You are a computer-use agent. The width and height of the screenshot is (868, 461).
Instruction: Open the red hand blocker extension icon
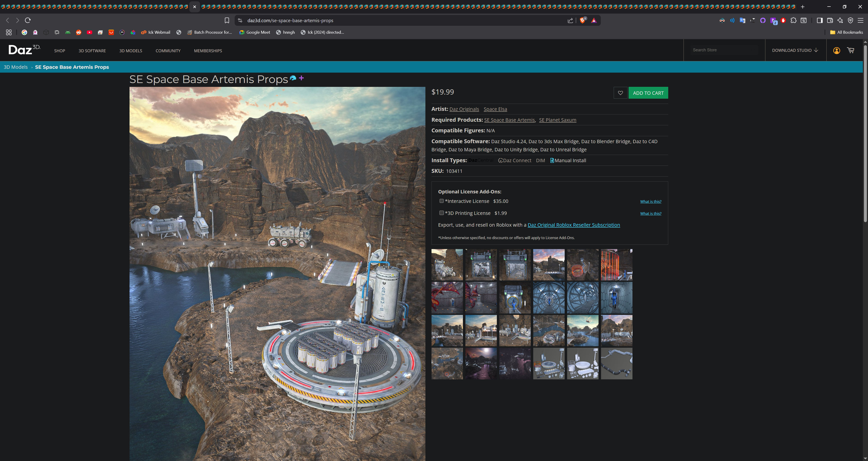783,20
